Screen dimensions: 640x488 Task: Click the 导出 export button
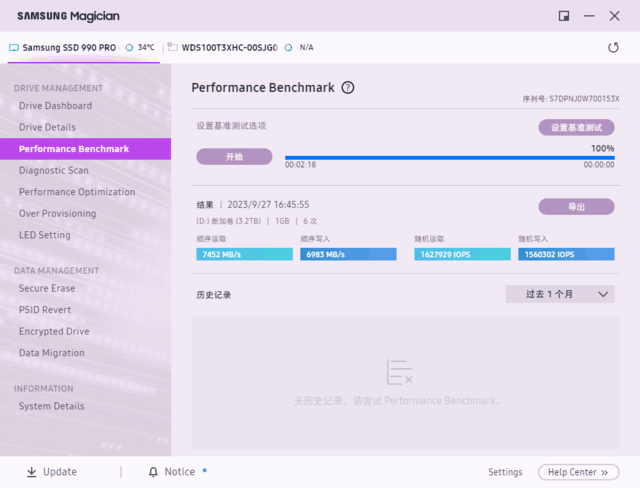pyautogui.click(x=576, y=206)
